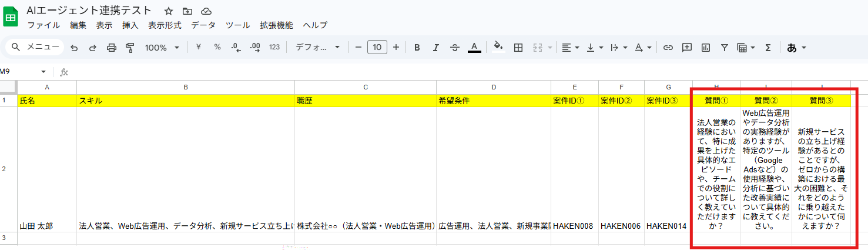
Task: Move document using the folder icon
Action: [x=187, y=11]
